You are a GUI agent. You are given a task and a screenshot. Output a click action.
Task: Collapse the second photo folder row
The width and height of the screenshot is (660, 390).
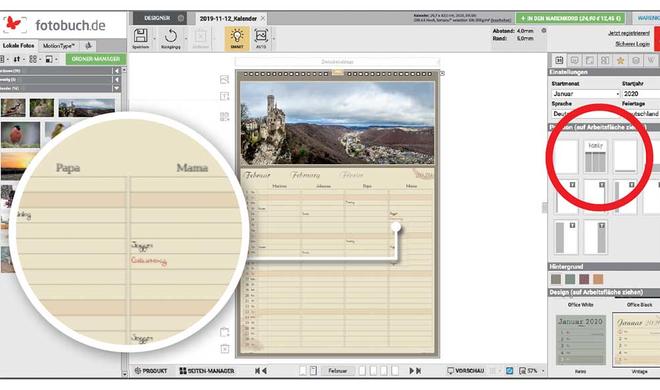pos(117,80)
